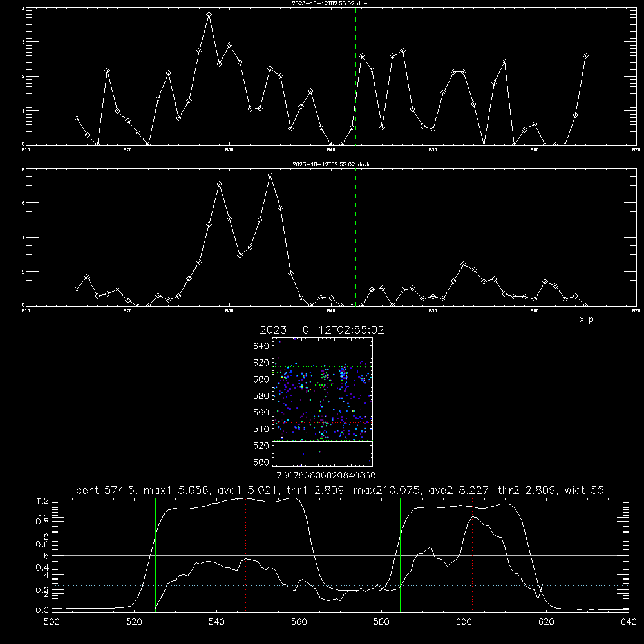Click the '500' y-axis label of the image panel
644x644 pixels.
(261, 462)
